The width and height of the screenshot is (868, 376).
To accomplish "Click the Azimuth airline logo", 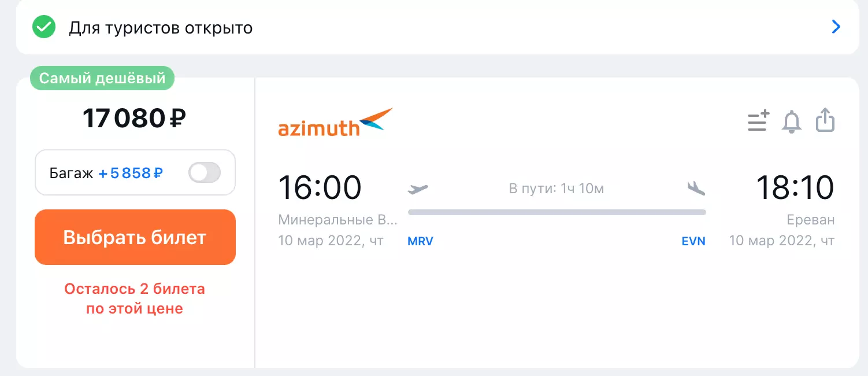I will click(335, 122).
